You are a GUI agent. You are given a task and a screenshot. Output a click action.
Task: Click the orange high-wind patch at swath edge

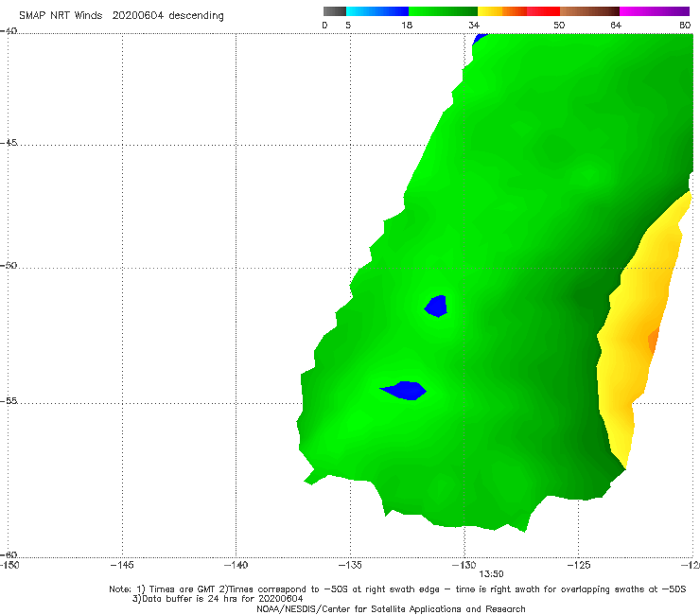tap(654, 341)
